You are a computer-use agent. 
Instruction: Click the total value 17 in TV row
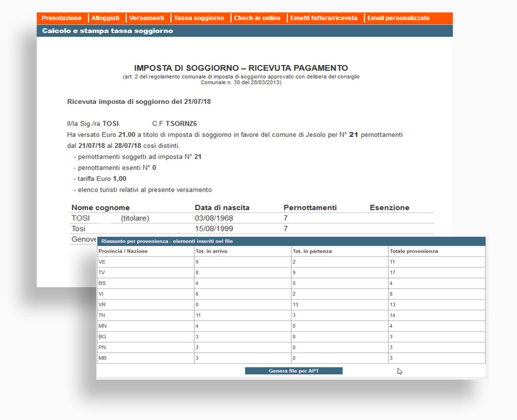point(392,273)
